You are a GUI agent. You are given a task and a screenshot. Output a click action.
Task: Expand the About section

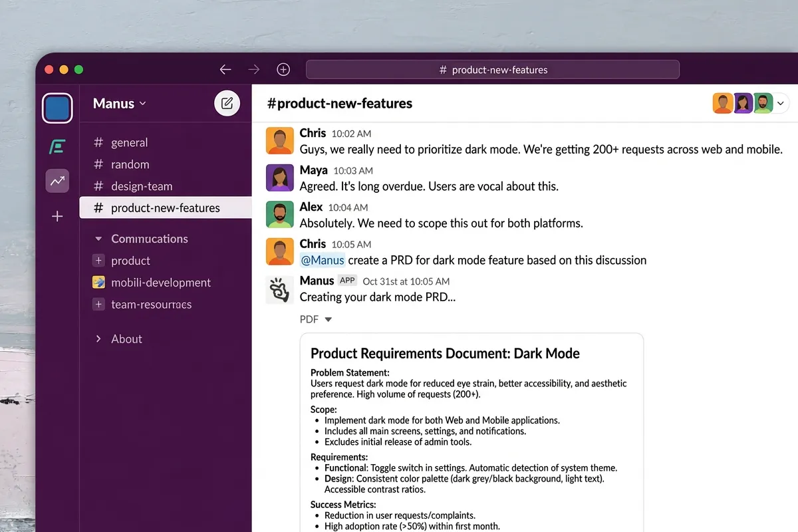(x=98, y=339)
